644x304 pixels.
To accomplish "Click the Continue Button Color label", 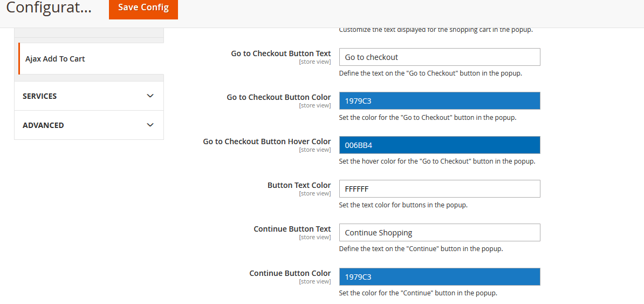I will 290,273.
